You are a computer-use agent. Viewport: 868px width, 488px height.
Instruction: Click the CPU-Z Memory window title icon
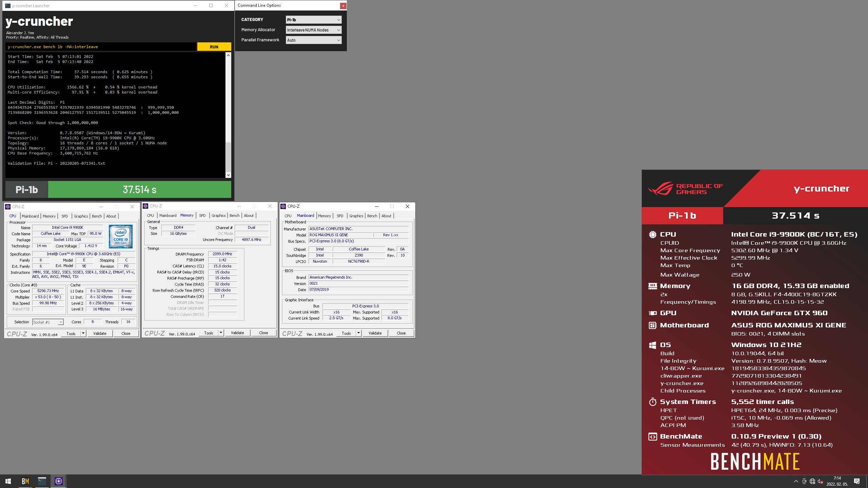[145, 206]
